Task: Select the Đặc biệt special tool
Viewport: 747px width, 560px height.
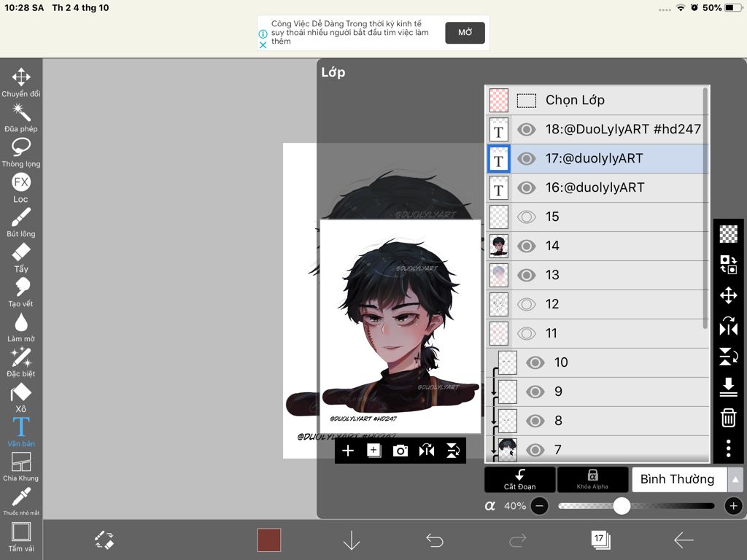Action: [21, 362]
